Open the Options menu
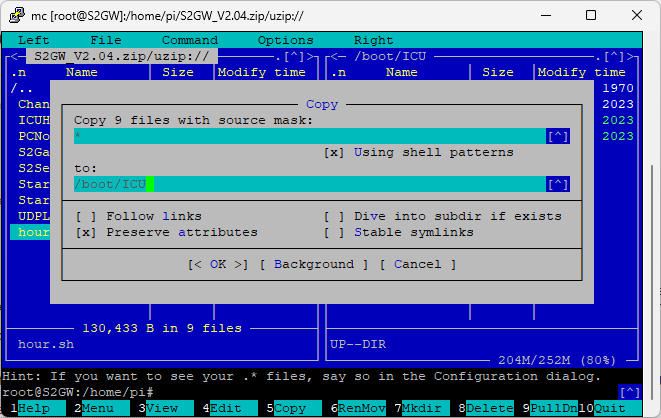661x418 pixels. point(286,40)
